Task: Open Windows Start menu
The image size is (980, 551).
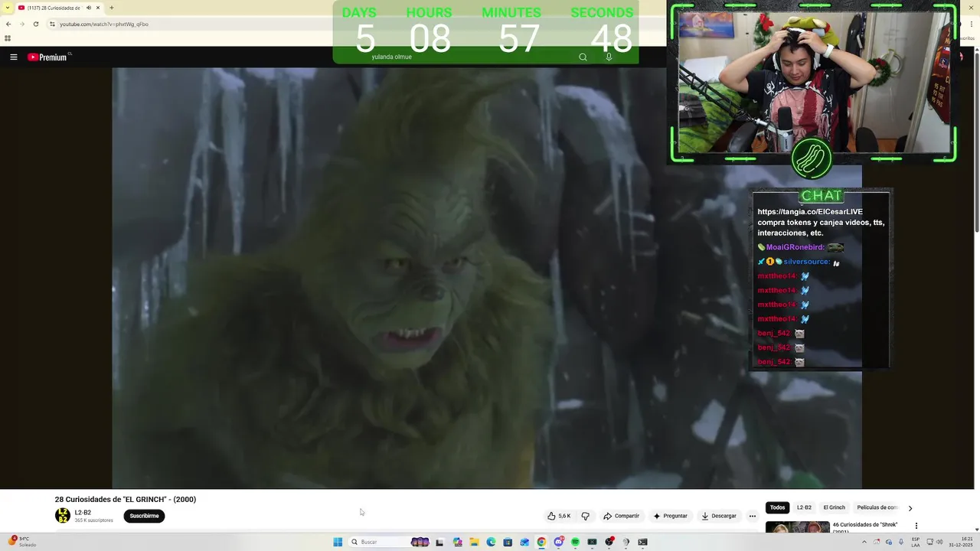Action: point(338,542)
